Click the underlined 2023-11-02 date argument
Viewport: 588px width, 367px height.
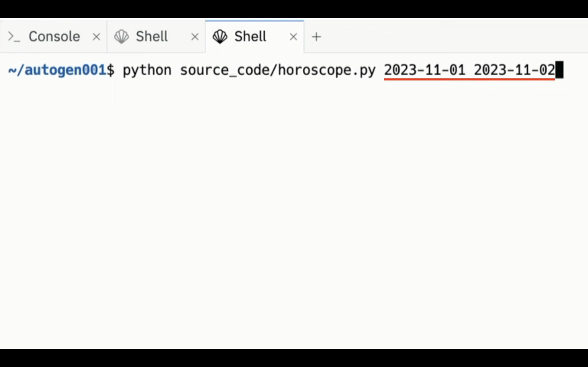(514, 70)
